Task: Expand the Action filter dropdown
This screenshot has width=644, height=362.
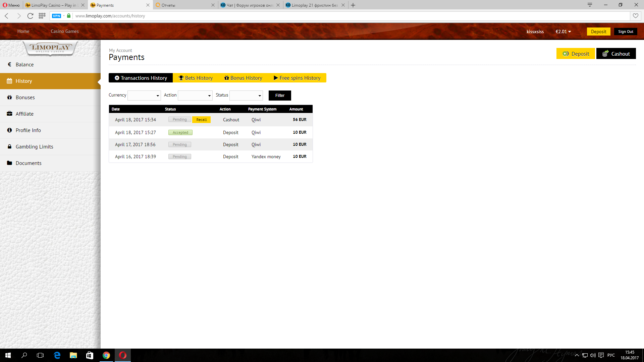Action: point(195,96)
